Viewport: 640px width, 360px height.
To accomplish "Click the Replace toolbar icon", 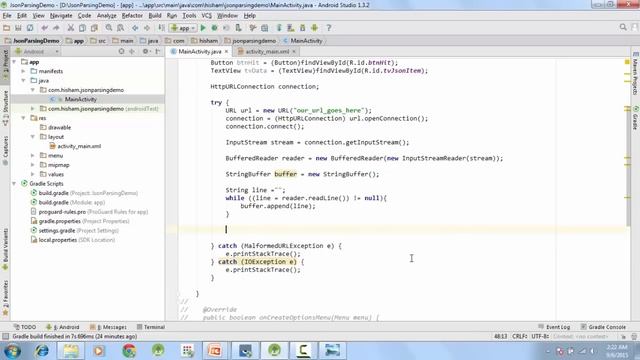I will (120, 28).
